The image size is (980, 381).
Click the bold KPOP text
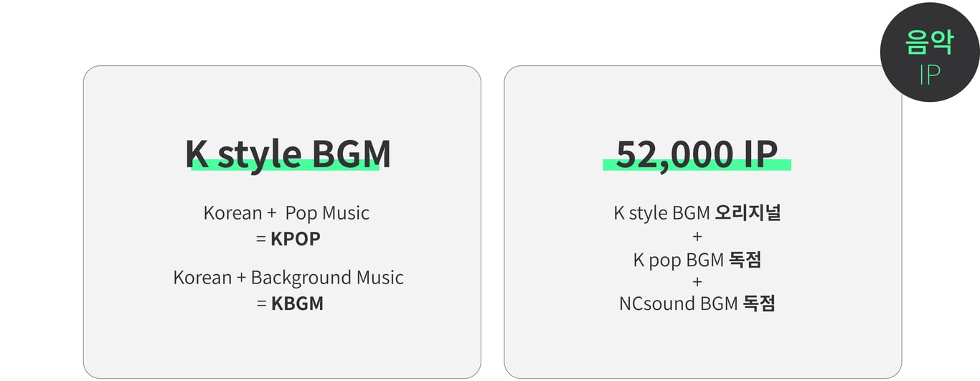tap(296, 239)
